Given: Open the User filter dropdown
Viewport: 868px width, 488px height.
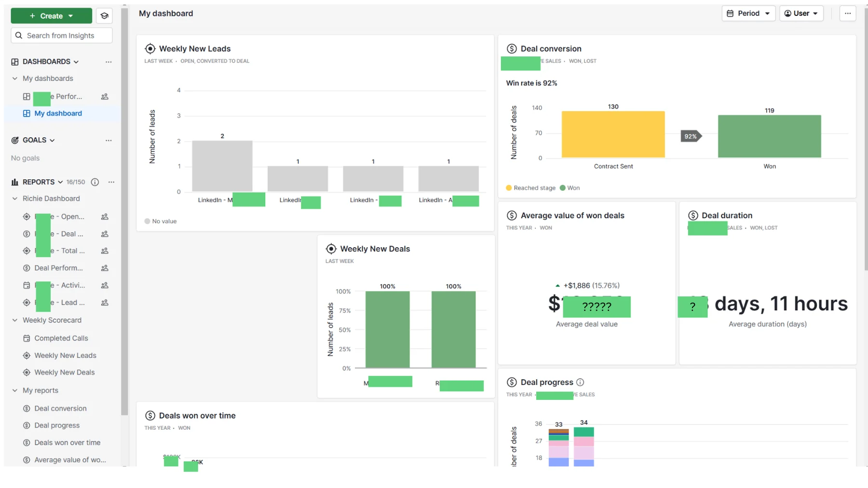Looking at the screenshot, I should click(x=801, y=13).
